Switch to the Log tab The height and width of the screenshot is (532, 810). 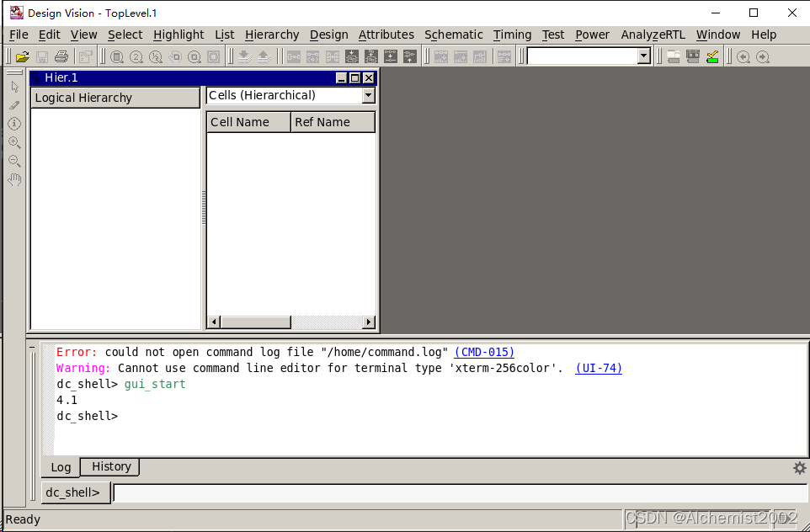61,467
